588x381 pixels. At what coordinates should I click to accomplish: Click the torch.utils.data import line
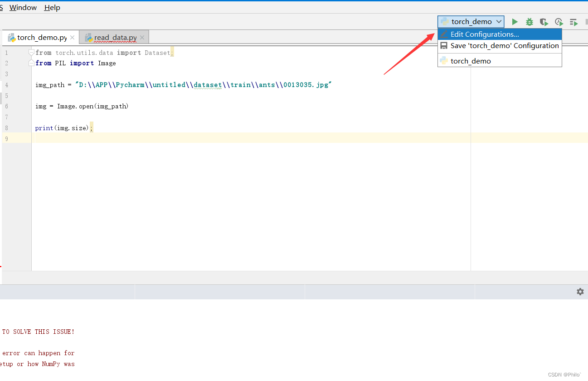104,53
